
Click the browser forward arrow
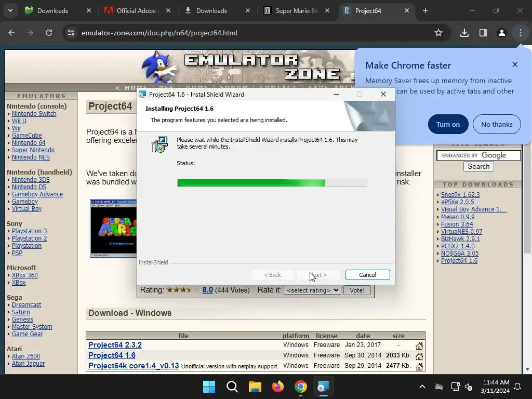click(30, 33)
